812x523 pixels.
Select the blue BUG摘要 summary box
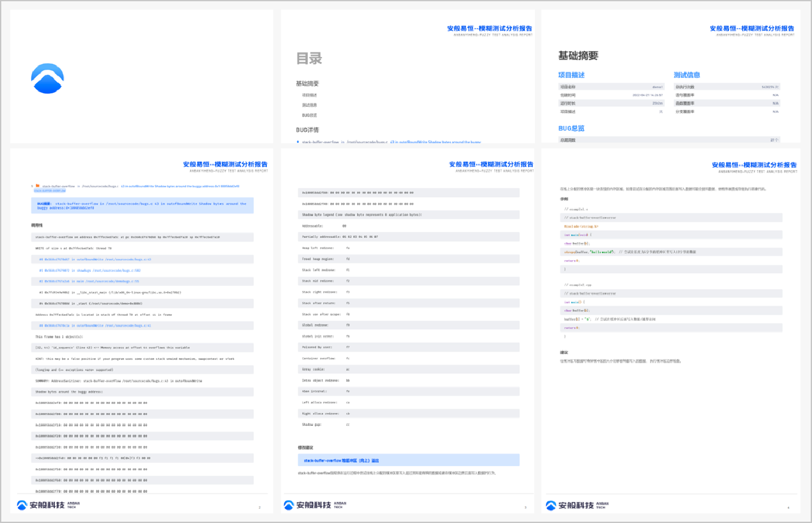point(142,206)
